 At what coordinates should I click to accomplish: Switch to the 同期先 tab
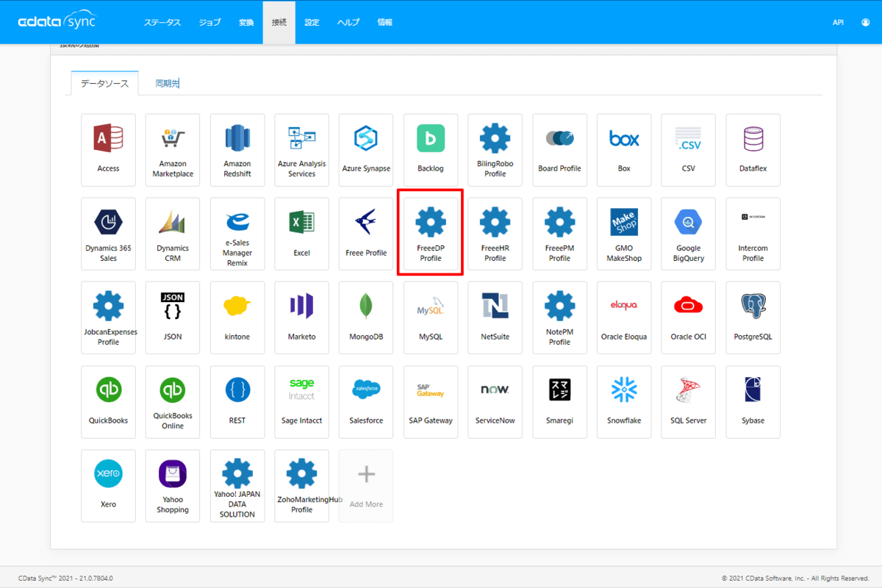tap(167, 83)
